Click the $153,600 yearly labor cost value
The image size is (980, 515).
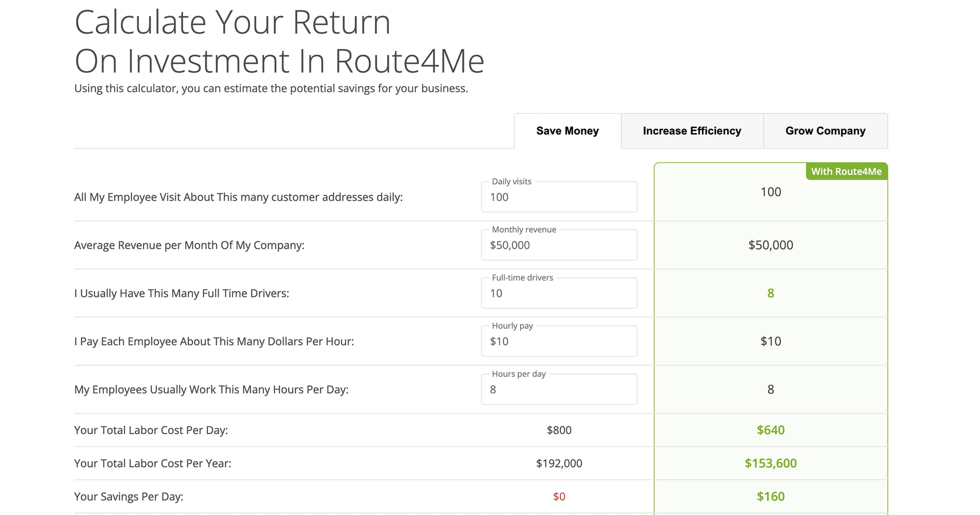770,463
